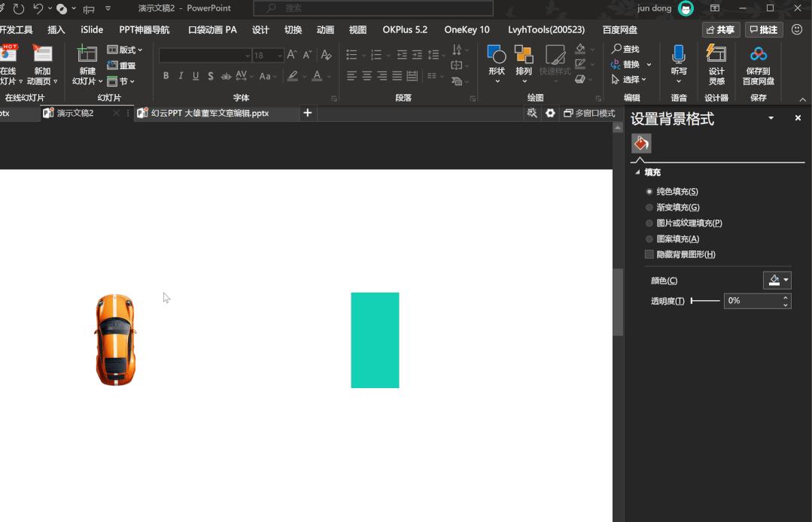The image size is (812, 522).
Task: Click the 排列 arrange icon
Action: point(524,59)
